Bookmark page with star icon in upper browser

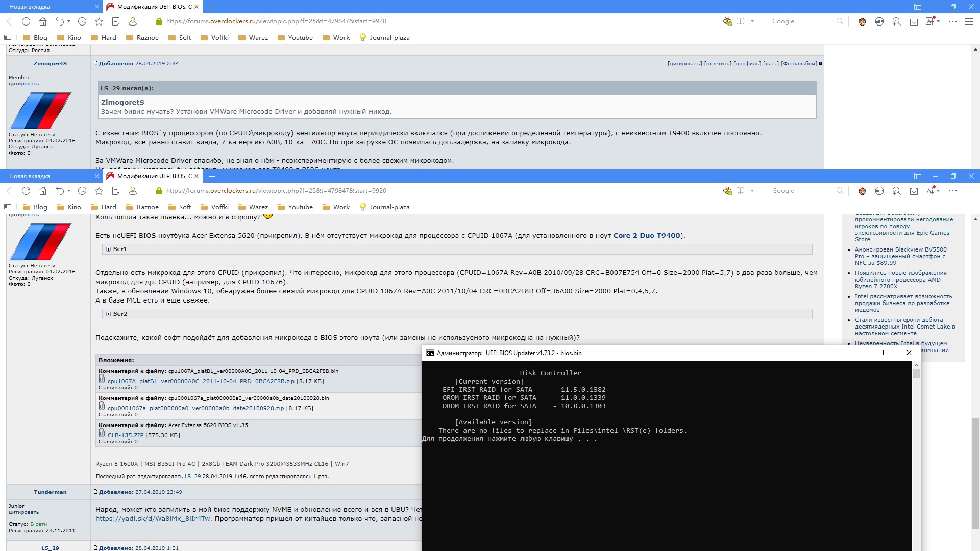[99, 21]
